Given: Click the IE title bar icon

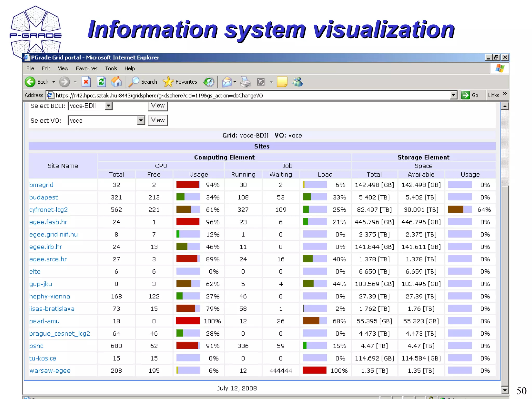Looking at the screenshot, I should pyautogui.click(x=26, y=57).
